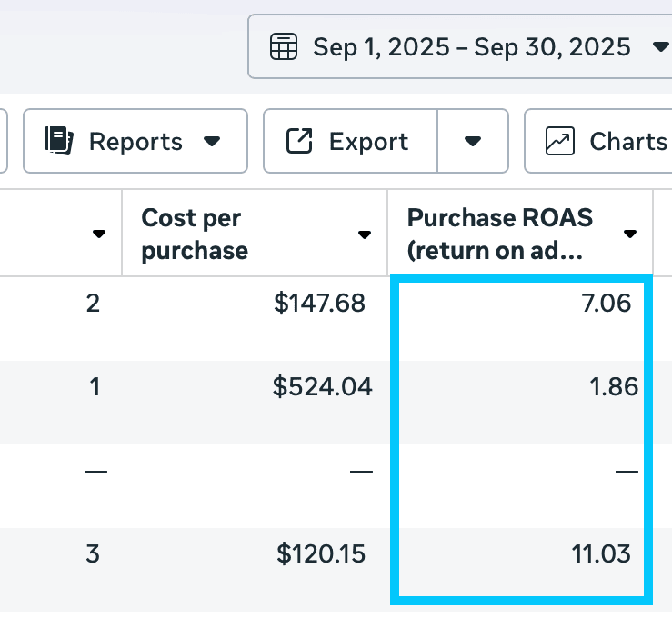Click the Charts line-graph icon
The image size is (672, 618).
[x=559, y=141]
